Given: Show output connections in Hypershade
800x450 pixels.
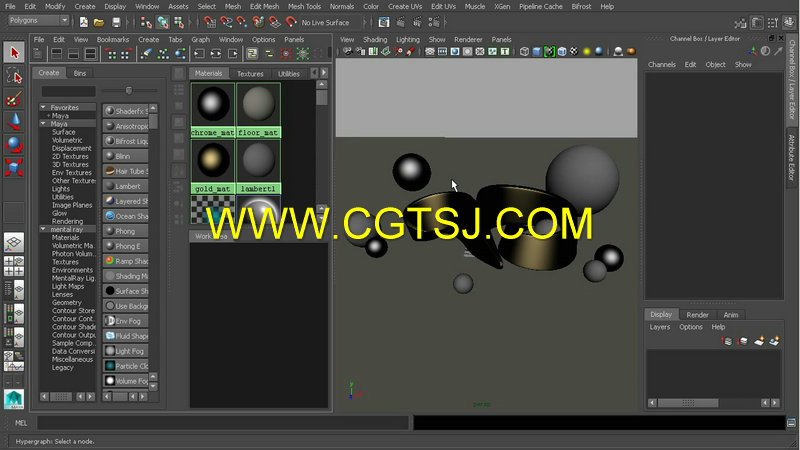Looking at the screenshot, I should (x=233, y=54).
